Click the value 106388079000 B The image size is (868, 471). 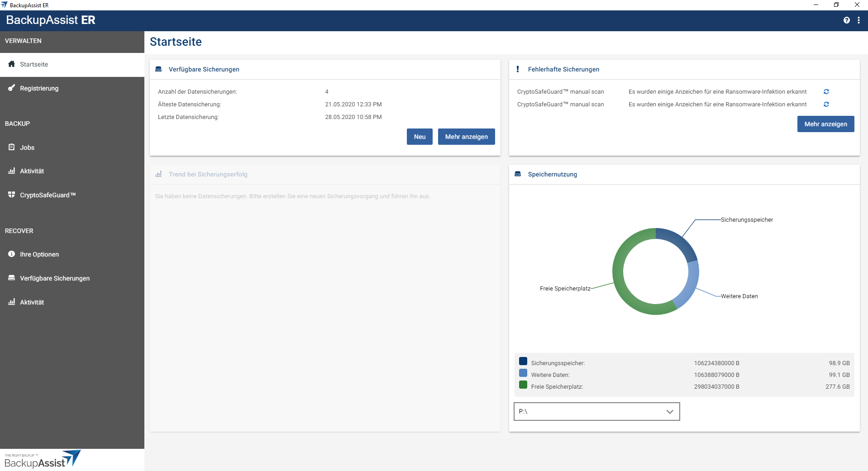[716, 375]
